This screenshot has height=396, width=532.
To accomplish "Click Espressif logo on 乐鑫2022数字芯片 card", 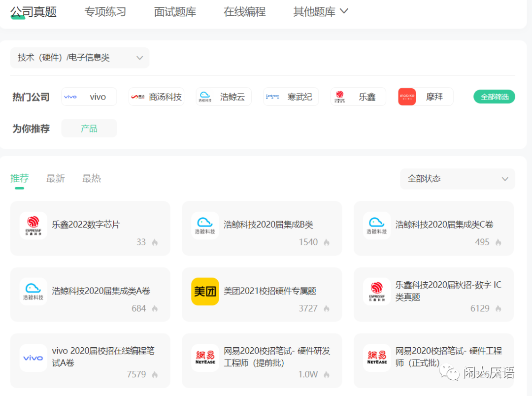I will point(33,226).
